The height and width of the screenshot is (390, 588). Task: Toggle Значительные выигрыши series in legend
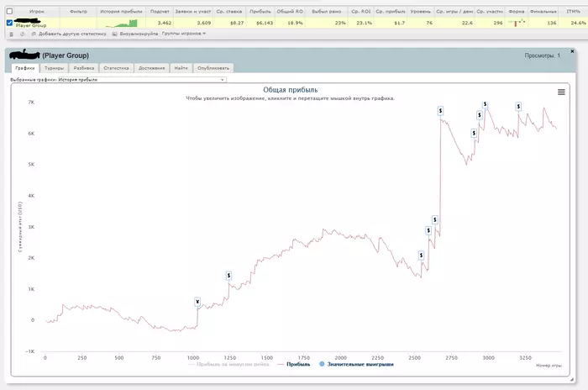coord(356,364)
